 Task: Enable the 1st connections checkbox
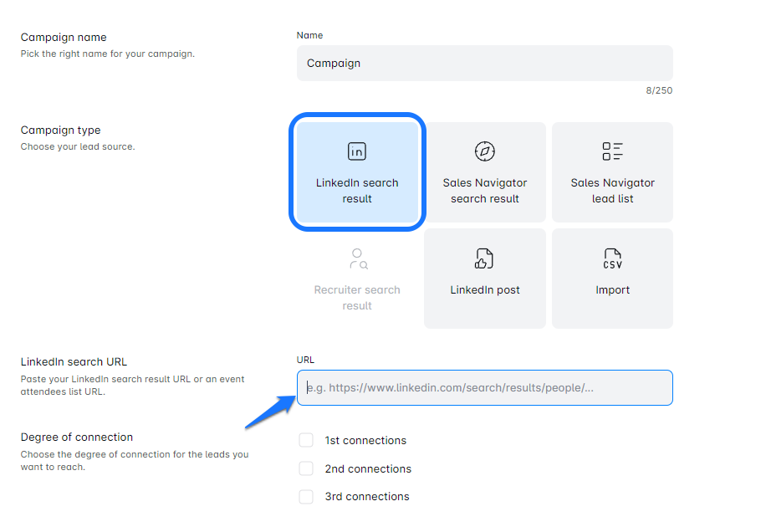coord(306,441)
